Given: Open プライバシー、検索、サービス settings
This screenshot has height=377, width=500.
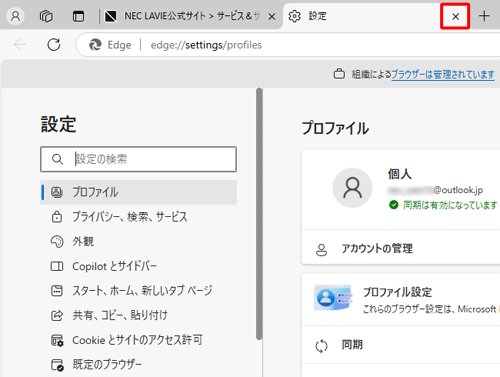Looking at the screenshot, I should [x=139, y=217].
